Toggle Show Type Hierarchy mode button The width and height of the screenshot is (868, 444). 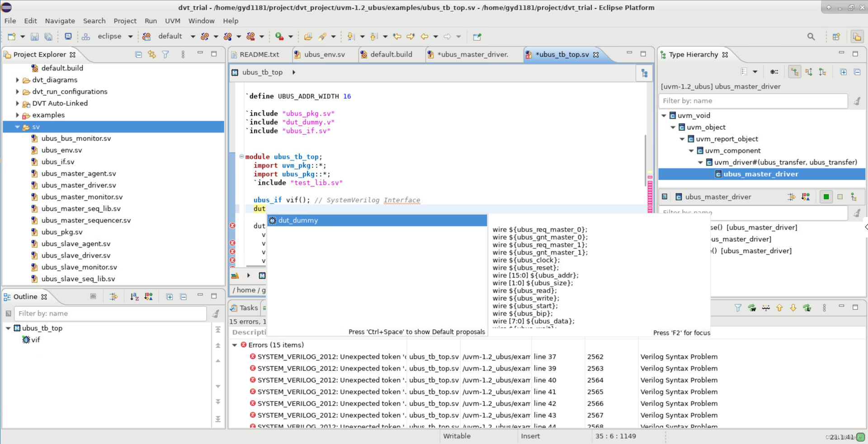(x=794, y=72)
